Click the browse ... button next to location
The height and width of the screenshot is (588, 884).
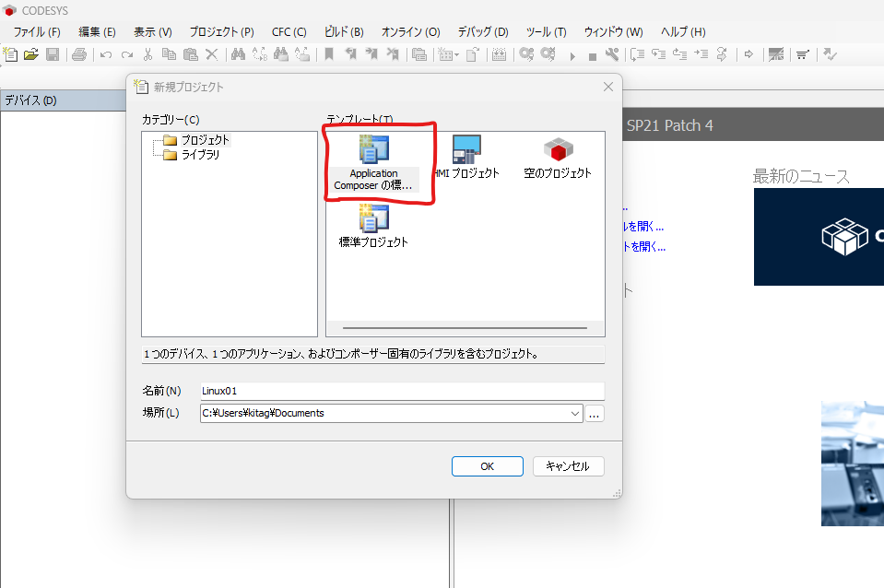click(595, 414)
